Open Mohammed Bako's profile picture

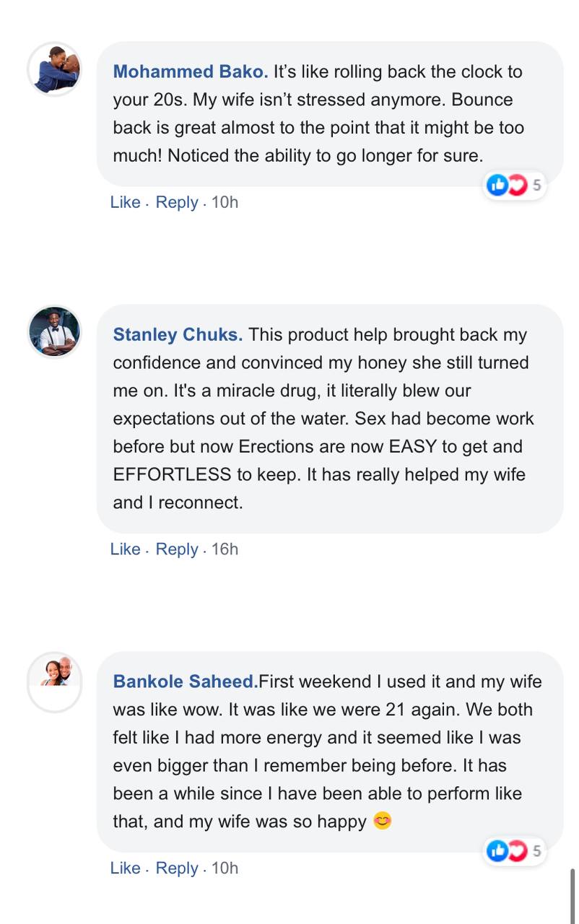pos(55,69)
